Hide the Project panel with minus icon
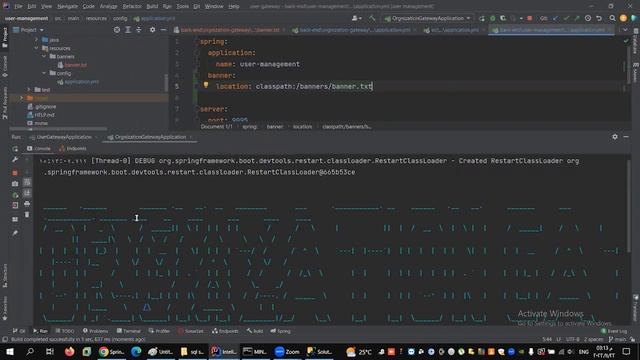This screenshot has height=360, width=640. point(163,30)
